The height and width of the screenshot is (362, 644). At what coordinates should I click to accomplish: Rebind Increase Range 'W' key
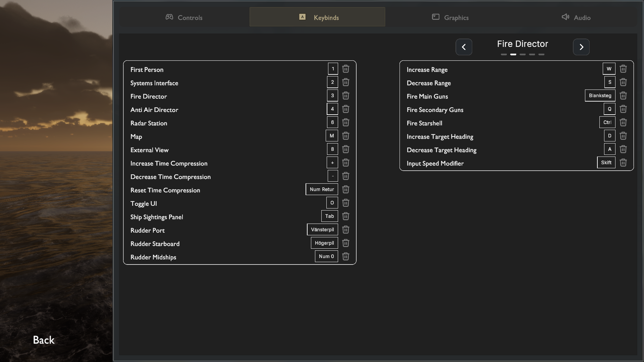tap(609, 69)
